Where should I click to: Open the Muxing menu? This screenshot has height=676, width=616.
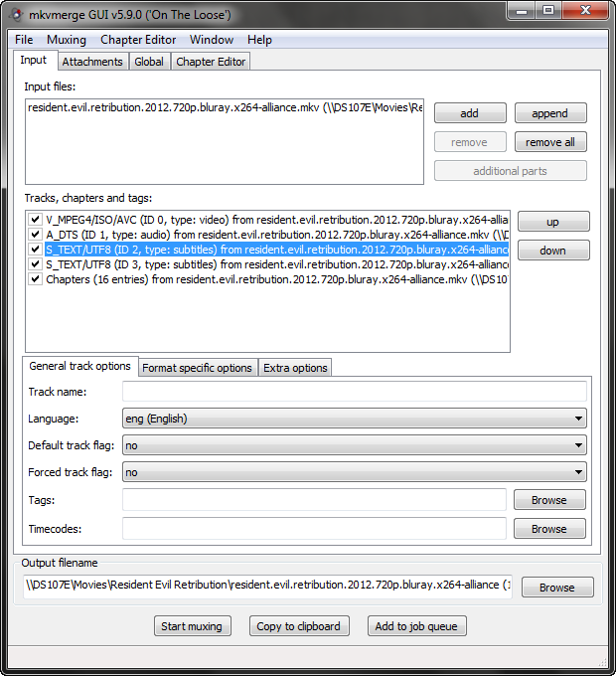pyautogui.click(x=67, y=40)
